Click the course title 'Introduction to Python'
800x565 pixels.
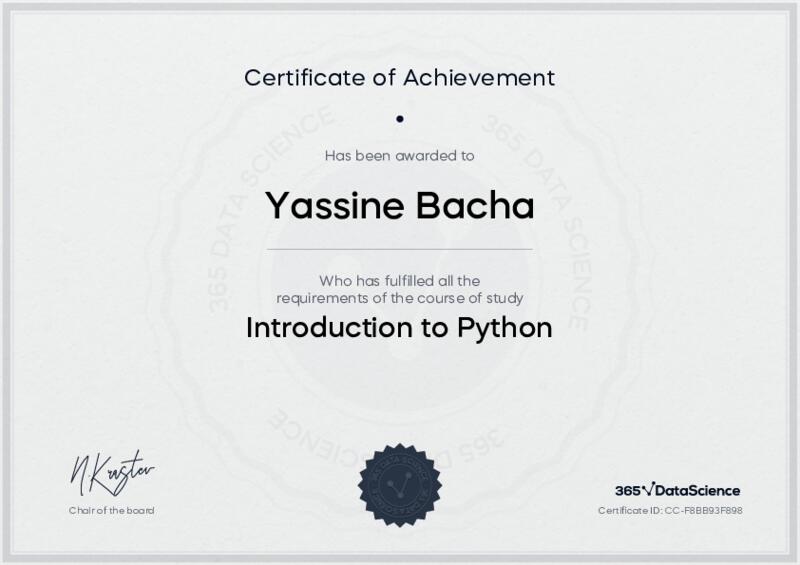tap(399, 328)
